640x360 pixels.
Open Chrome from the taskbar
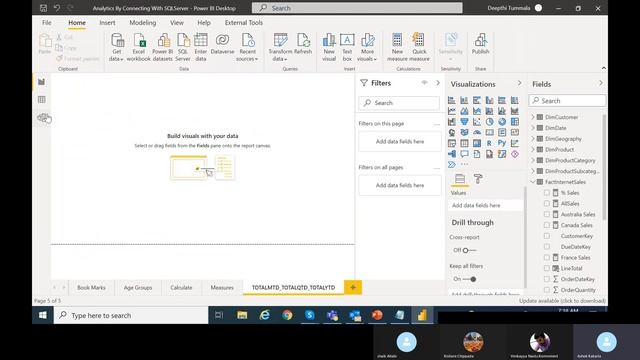tap(287, 315)
